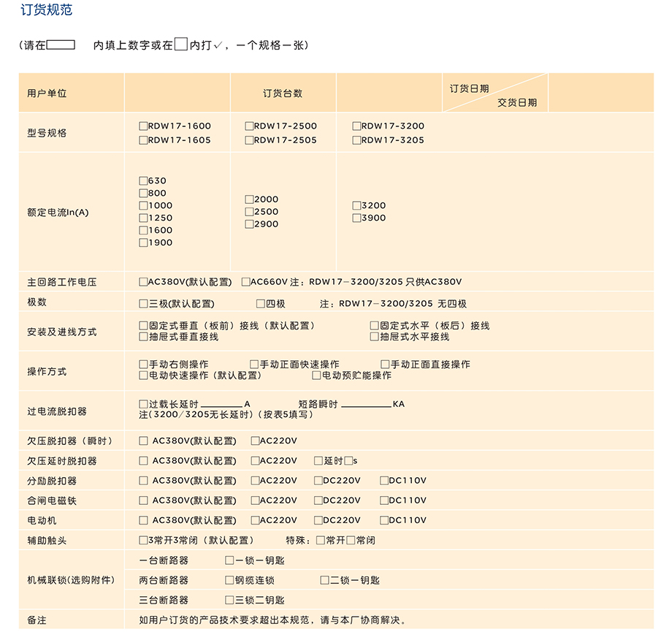Click the 过载长时延 current input blank
Viewport: 672px width, 632px height.
[x=221, y=404]
